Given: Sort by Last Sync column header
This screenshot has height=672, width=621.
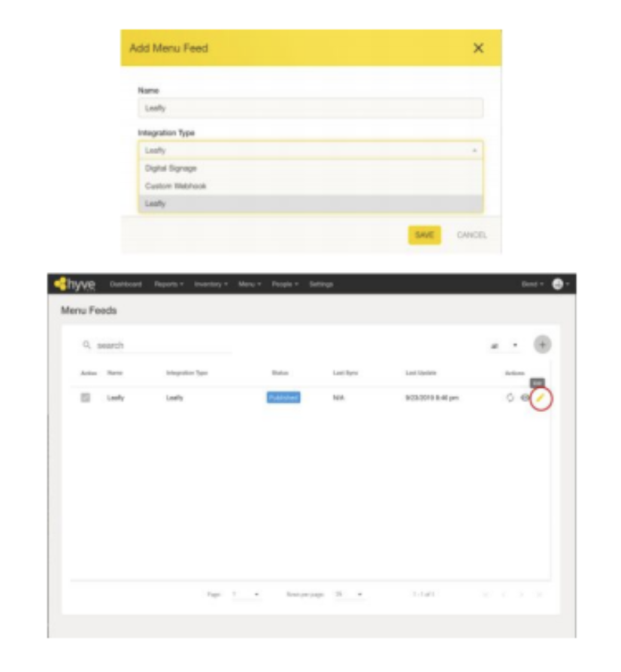Looking at the screenshot, I should pyautogui.click(x=345, y=373).
